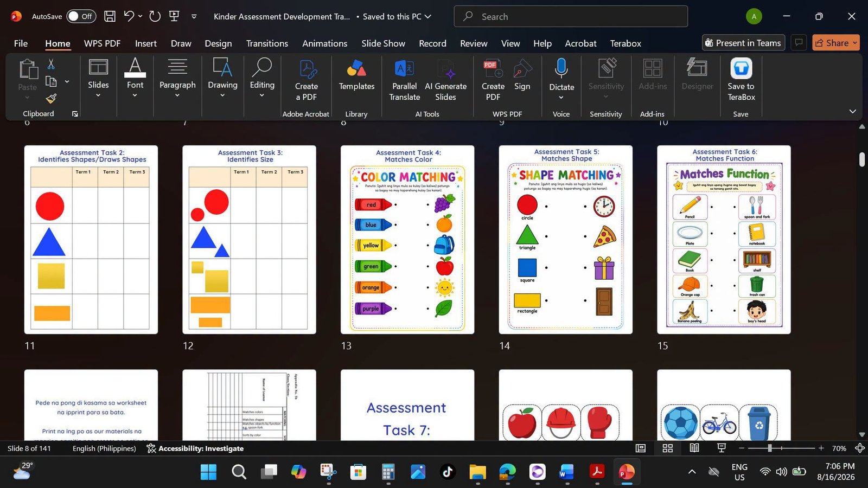Expand the Slides dropdown
This screenshot has height=488, width=868.
[x=98, y=96]
